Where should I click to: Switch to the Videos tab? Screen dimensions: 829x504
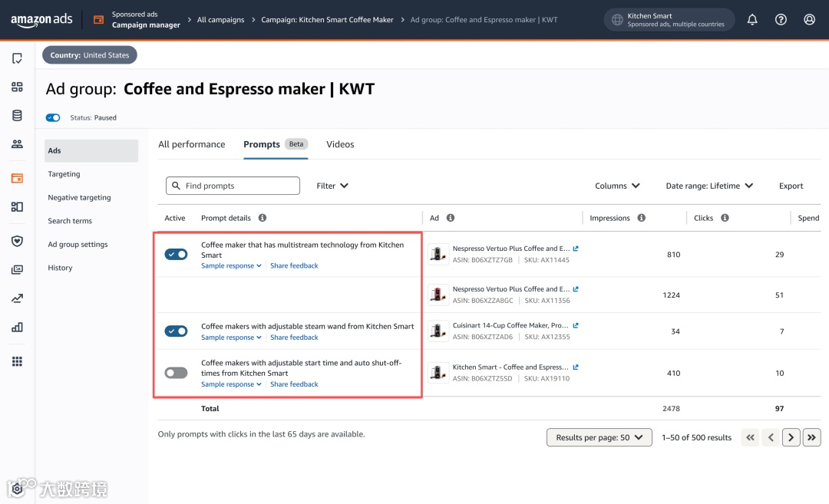point(340,144)
